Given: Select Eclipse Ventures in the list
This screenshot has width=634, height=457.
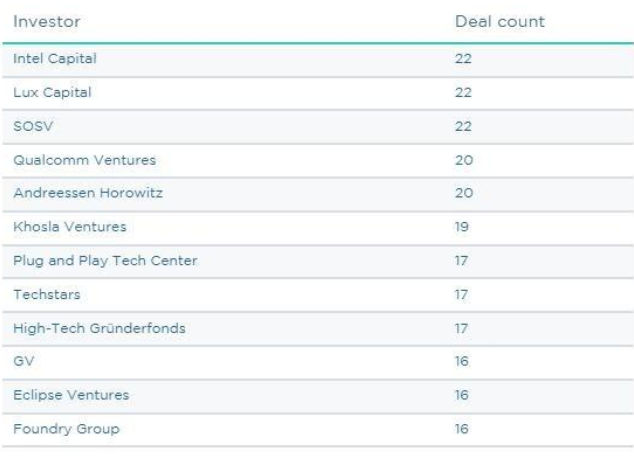Looking at the screenshot, I should [x=58, y=395].
